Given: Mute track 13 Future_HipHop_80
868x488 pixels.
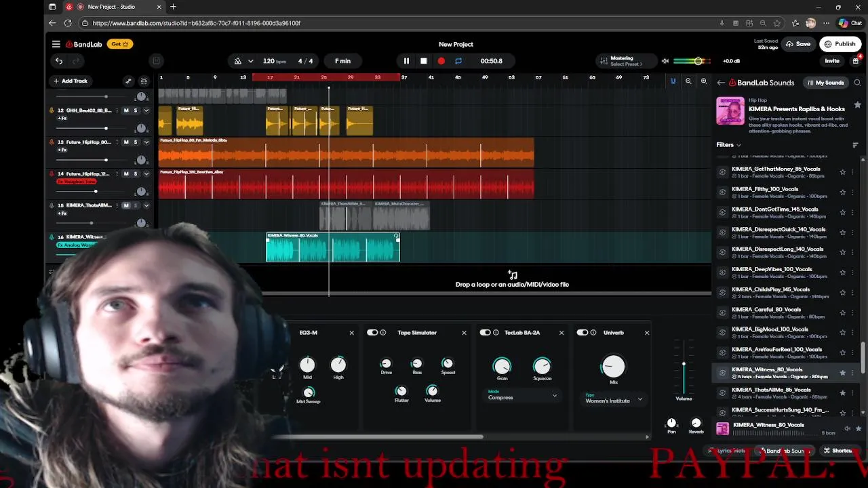Looking at the screenshot, I should tap(126, 142).
